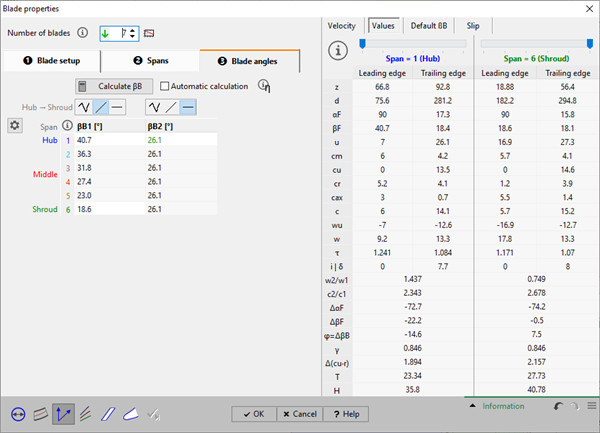
Task: Switch to the Blade setup tab
Action: point(52,61)
